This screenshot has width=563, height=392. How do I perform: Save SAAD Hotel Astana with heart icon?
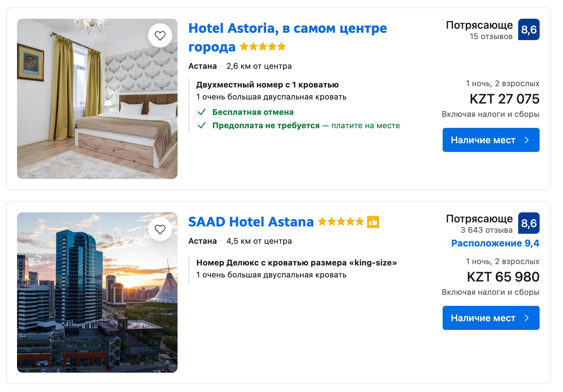coord(160,229)
